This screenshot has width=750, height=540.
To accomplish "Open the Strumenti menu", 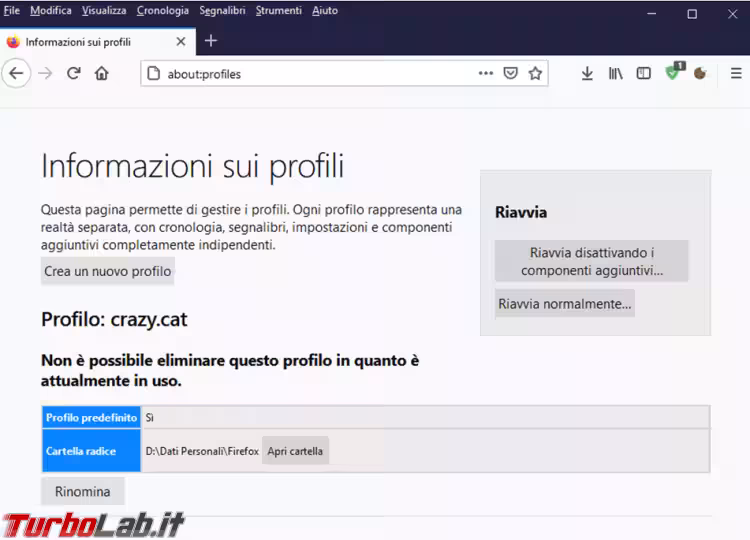I will click(x=278, y=11).
